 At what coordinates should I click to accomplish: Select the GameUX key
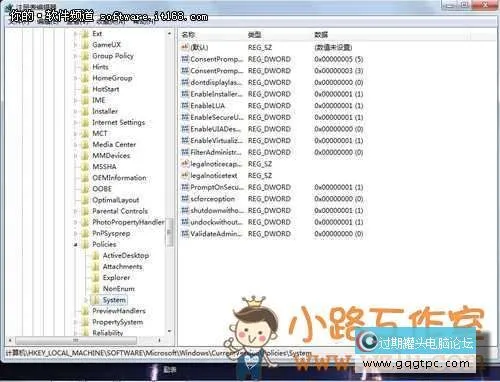[106, 45]
